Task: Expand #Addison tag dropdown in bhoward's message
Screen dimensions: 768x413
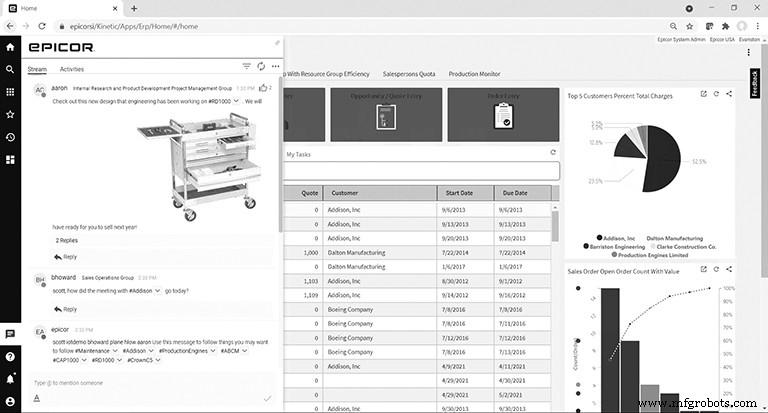Action: [157, 291]
